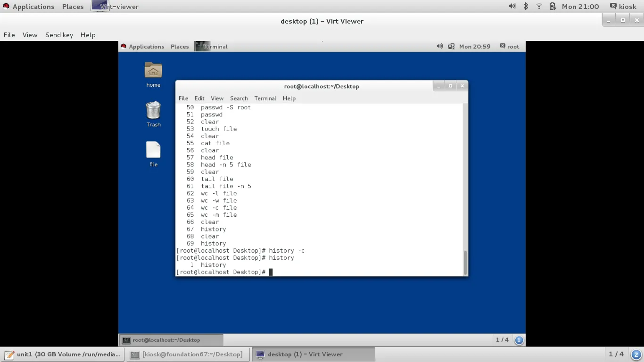Click the host Wi-Fi network icon
Screen dimensions: 644x362
pos(539,6)
